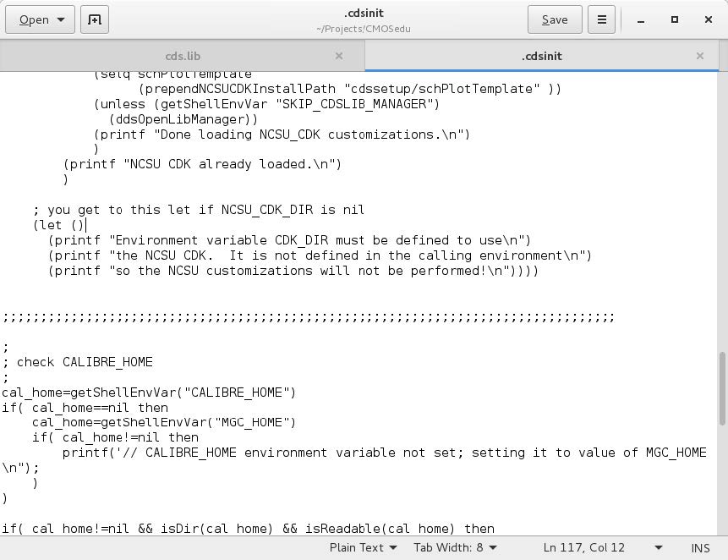Click line 'cal_home=getShellEnvVar("MGC_HOME")'
Viewport: 728px width, 560px height.
(164, 423)
